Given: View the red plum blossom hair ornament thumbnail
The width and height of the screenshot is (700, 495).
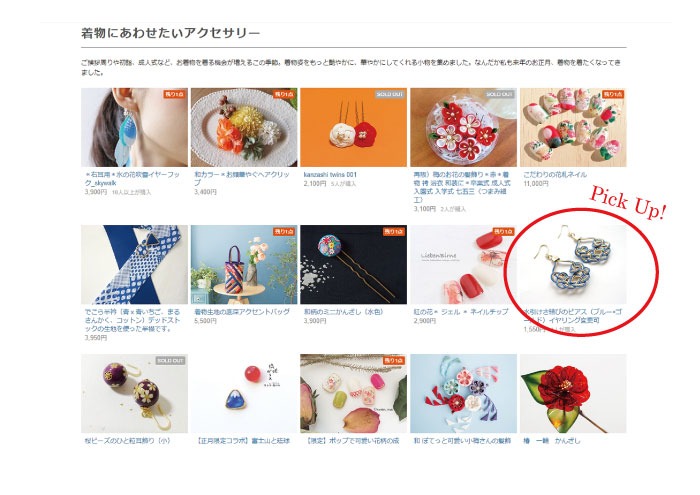Looking at the screenshot, I should tap(463, 127).
